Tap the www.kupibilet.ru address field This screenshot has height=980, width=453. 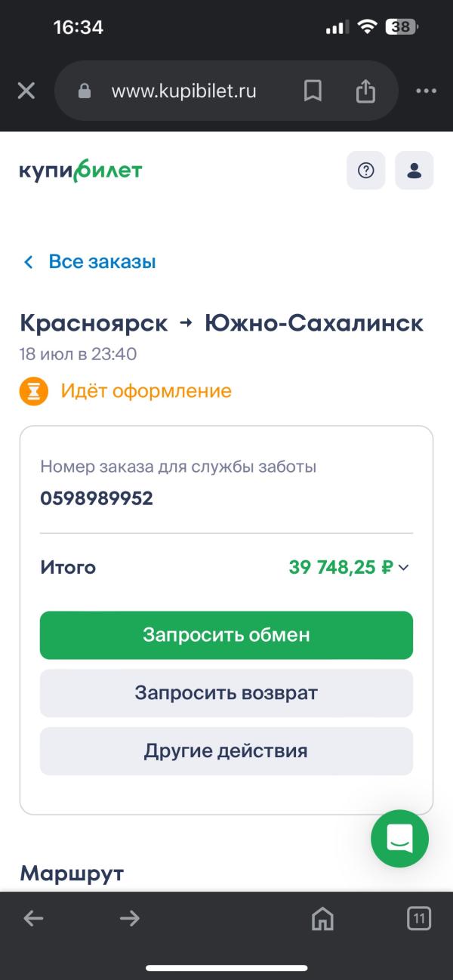click(x=183, y=91)
